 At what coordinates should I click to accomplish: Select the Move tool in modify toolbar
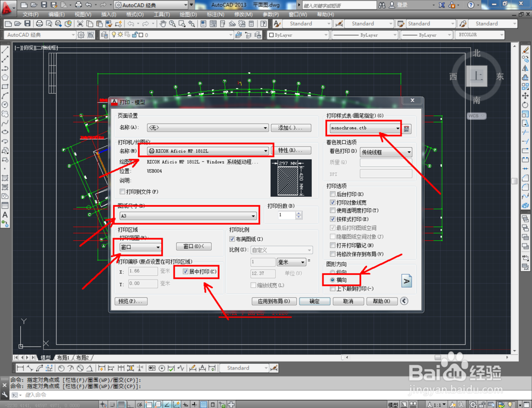[x=526, y=96]
